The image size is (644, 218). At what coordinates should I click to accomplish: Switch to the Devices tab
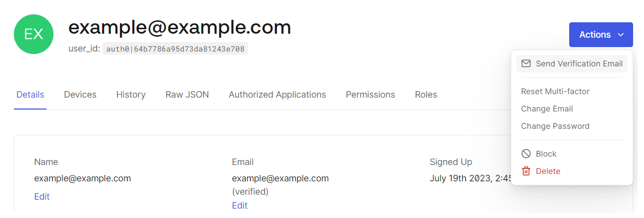(x=80, y=94)
